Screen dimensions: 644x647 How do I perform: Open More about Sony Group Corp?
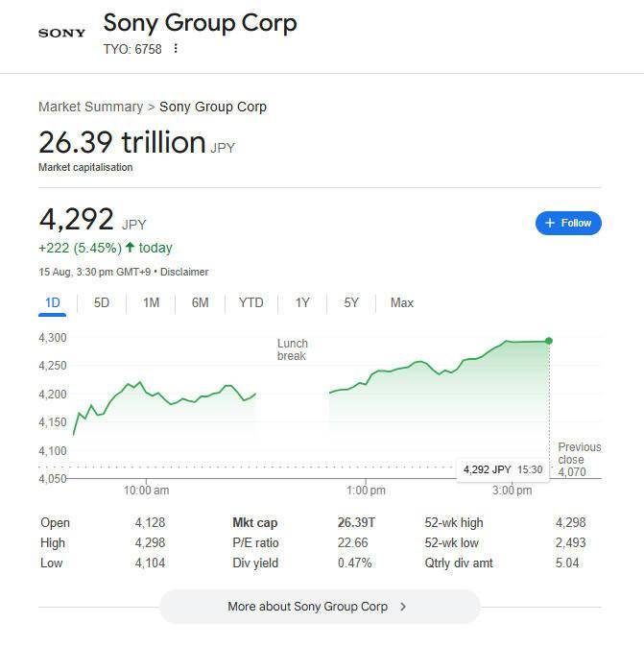coord(320,606)
